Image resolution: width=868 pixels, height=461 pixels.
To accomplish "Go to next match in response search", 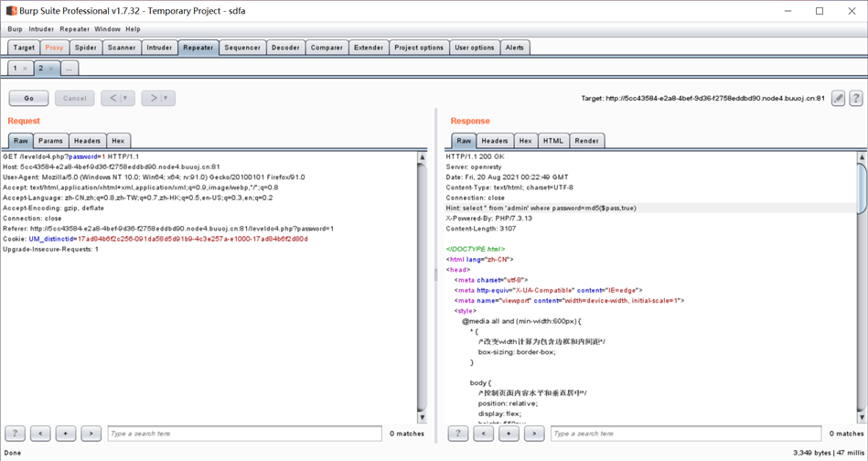I will tap(534, 434).
